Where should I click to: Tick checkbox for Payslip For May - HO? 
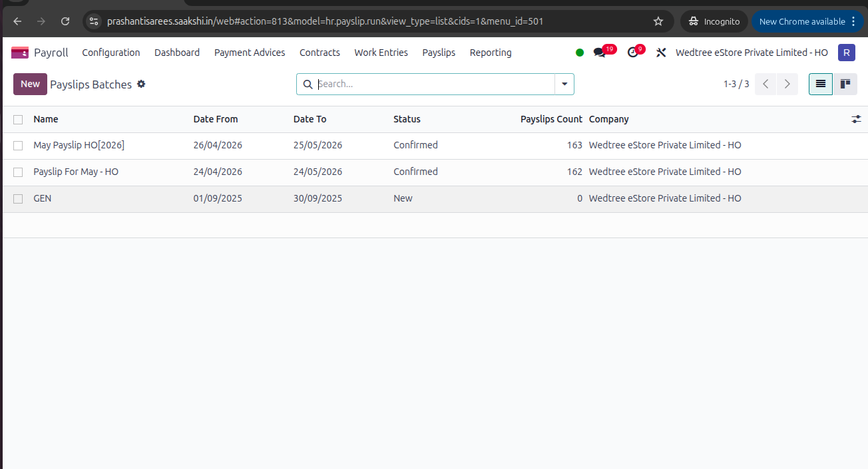(18, 172)
